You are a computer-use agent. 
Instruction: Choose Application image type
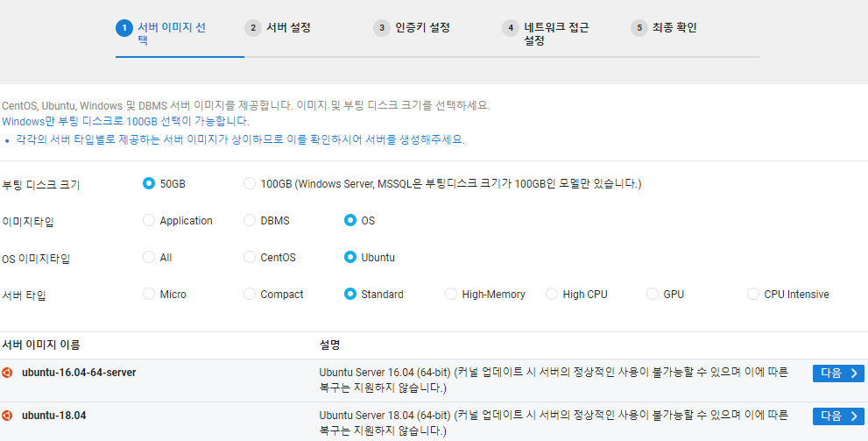click(x=149, y=221)
